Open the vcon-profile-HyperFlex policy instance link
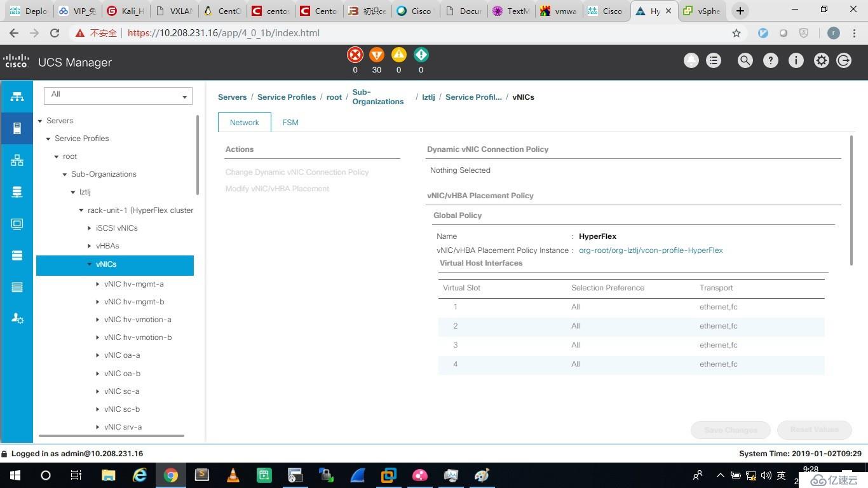 tap(651, 250)
